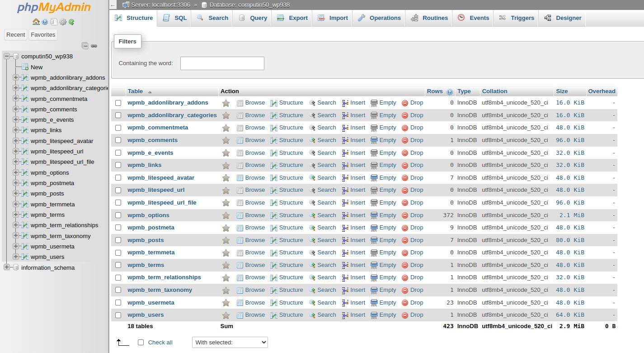Image resolution: width=644 pixels, height=353 pixels.
Task: Open phpMyAdmin documentation via question mark icon
Action: 45,22
